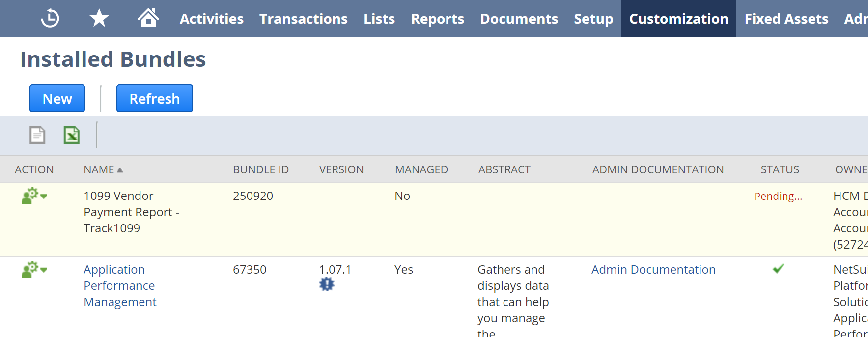This screenshot has width=868, height=337.
Task: Open the Customization menu
Action: pos(679,19)
